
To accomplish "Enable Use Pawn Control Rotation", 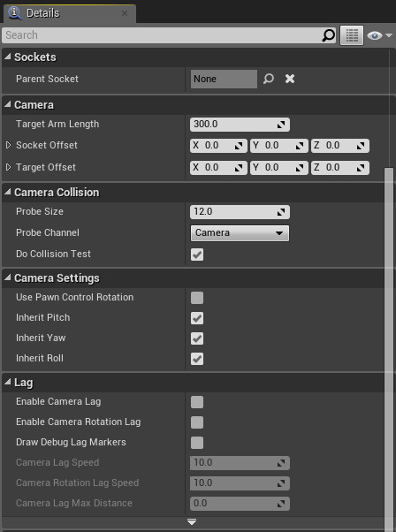I will 197,298.
